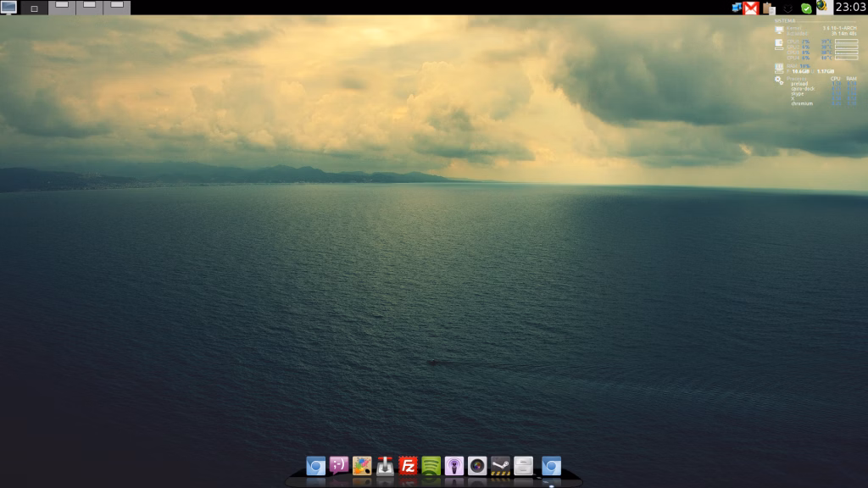The image size is (868, 488).
Task: Click the "chromium" process entry
Action: pyautogui.click(x=802, y=103)
